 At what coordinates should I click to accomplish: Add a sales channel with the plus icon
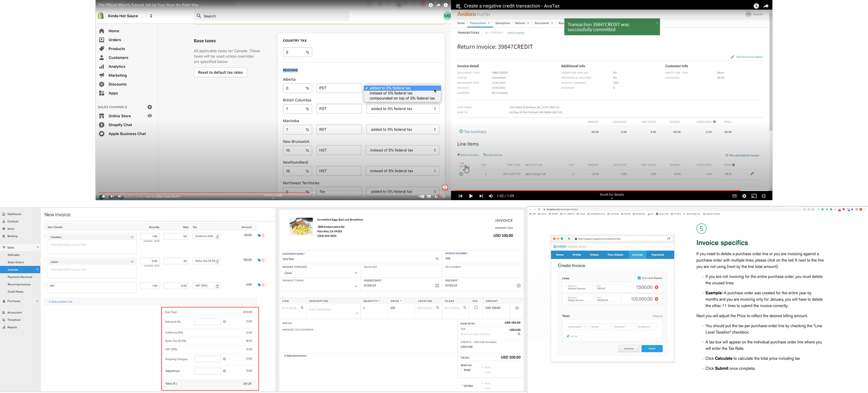click(150, 107)
